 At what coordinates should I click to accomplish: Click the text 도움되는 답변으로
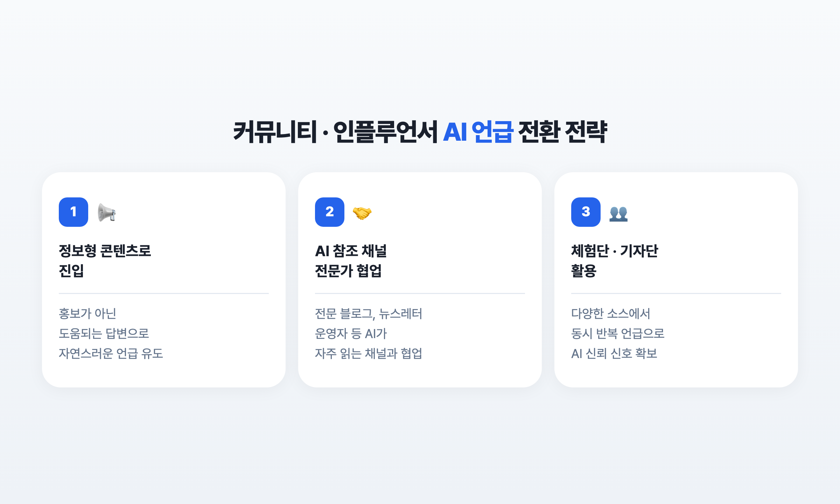coord(104,334)
